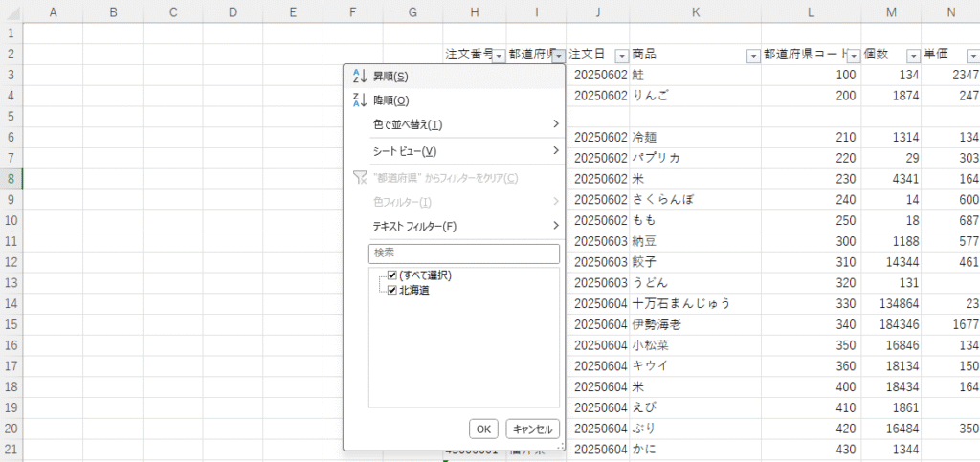Open the 注文日 column filter dropdown
Image resolution: width=980 pixels, height=462 pixels.
coord(621,55)
